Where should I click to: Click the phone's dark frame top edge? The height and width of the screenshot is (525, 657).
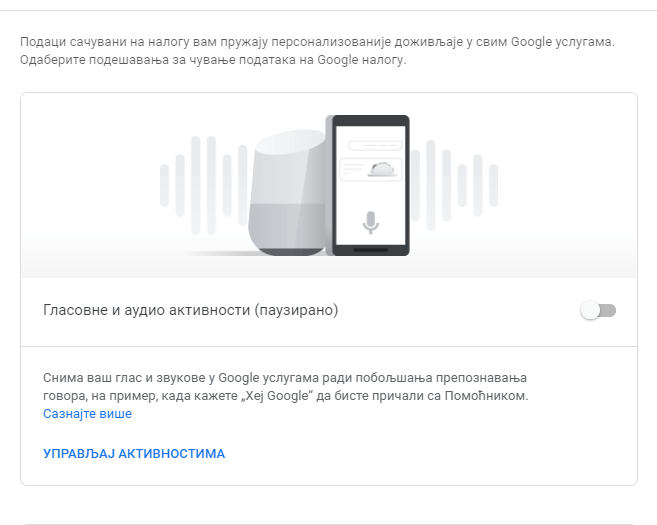[371, 120]
